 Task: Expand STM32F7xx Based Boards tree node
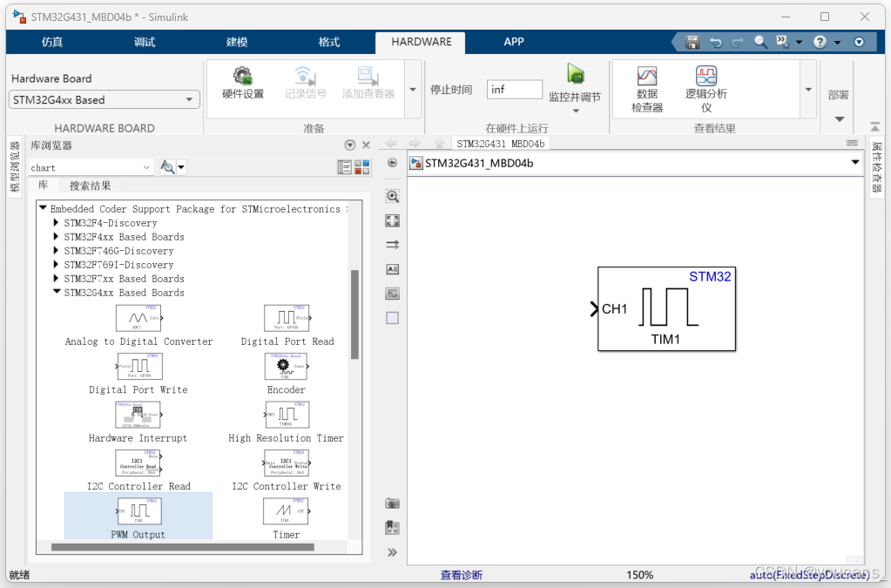click(56, 279)
